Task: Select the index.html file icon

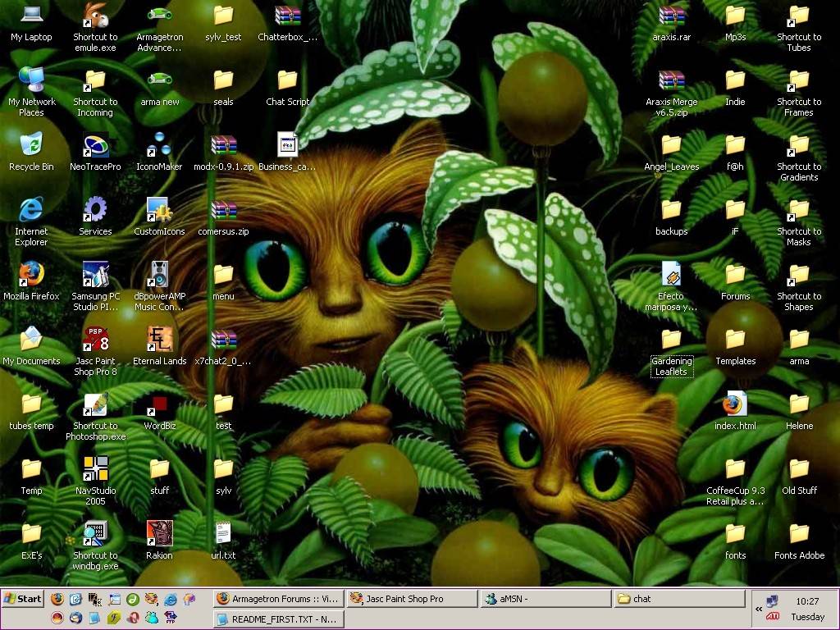Action: 735,404
